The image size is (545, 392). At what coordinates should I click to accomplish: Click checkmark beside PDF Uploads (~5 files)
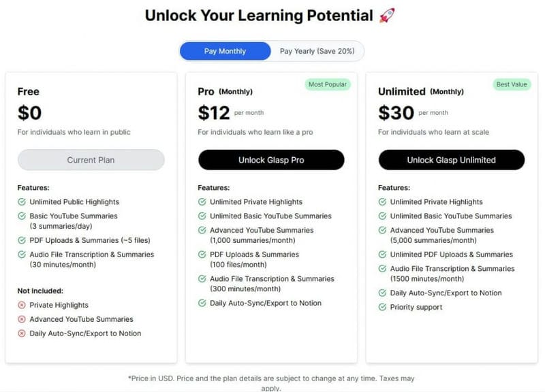[x=22, y=240]
